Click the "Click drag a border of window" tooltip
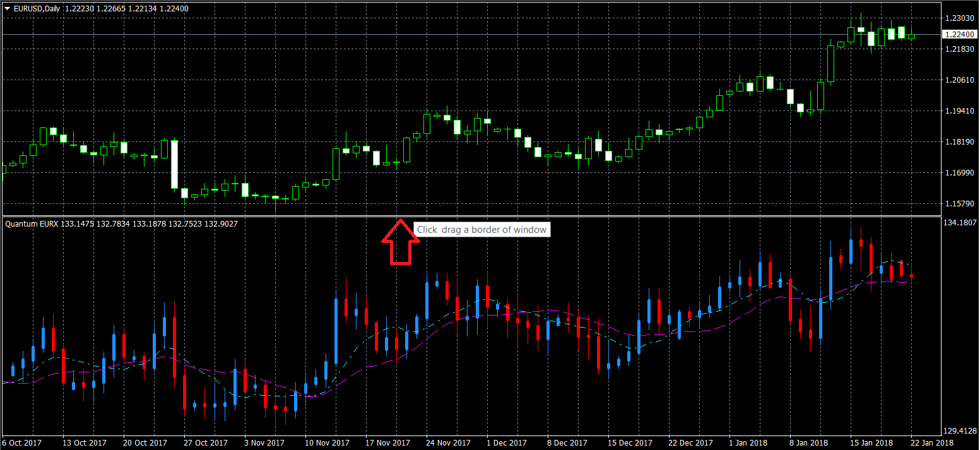This screenshot has height=450, width=980. [x=481, y=230]
